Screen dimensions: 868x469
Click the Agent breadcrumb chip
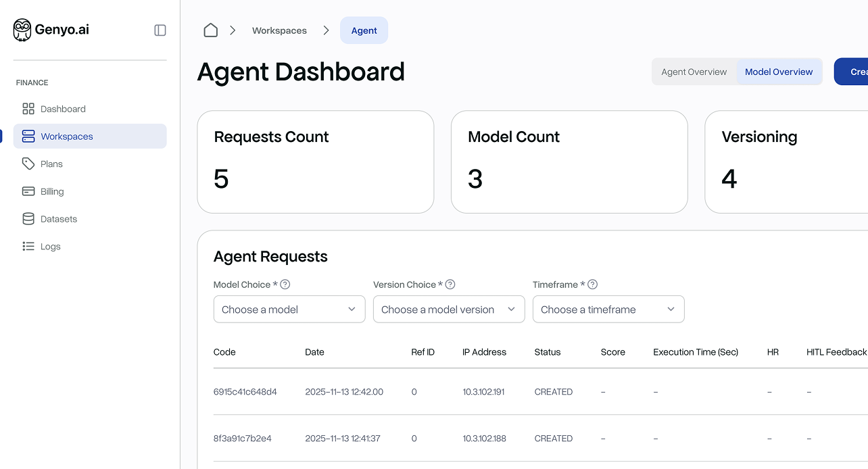coord(364,30)
